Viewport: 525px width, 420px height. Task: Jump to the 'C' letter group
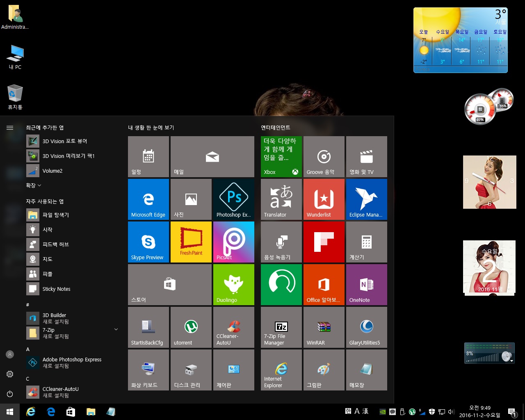pos(28,379)
